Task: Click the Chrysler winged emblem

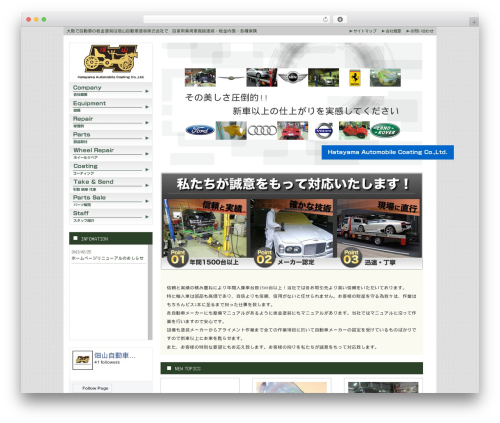Action: (231, 78)
